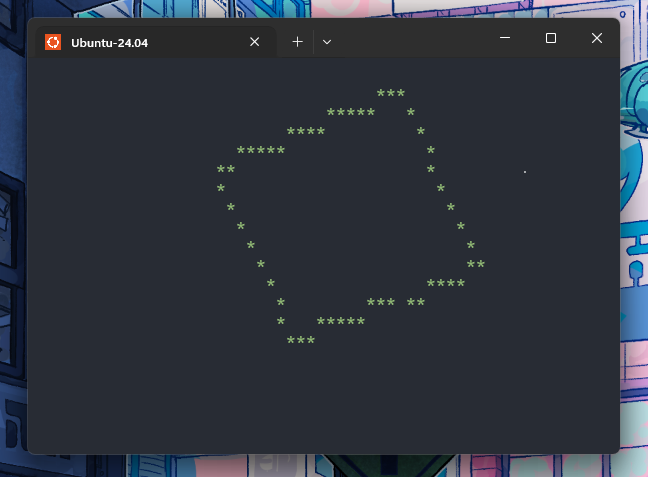
Task: Click the Ubuntu logo icon in tab
Action: click(x=53, y=42)
